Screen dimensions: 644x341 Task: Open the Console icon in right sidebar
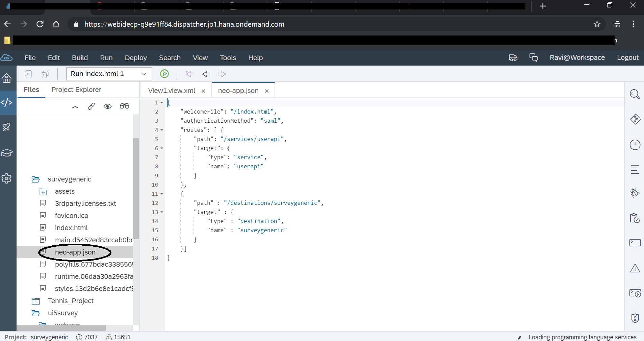635,243
